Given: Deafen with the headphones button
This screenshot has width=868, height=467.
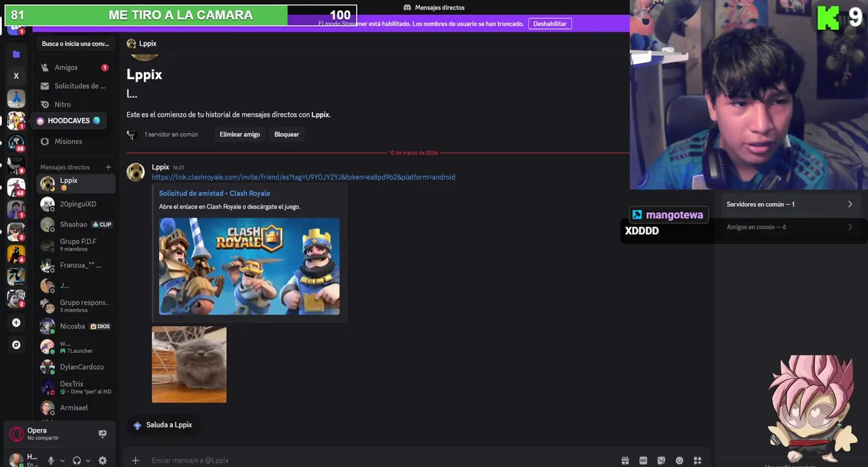Looking at the screenshot, I should tap(76, 461).
